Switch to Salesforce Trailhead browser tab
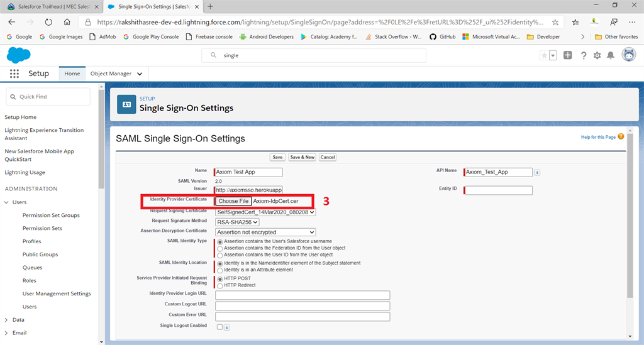The height and width of the screenshot is (345, 644). pos(53,6)
